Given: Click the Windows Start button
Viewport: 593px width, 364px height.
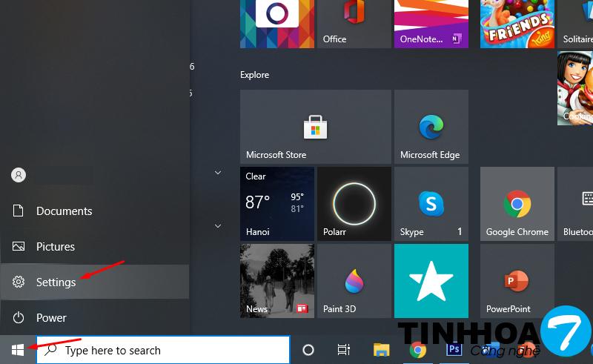Looking at the screenshot, I should tap(18, 350).
